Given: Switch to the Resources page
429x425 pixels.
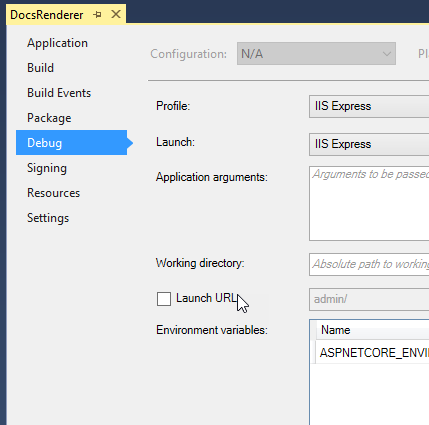Looking at the screenshot, I should coord(53,193).
